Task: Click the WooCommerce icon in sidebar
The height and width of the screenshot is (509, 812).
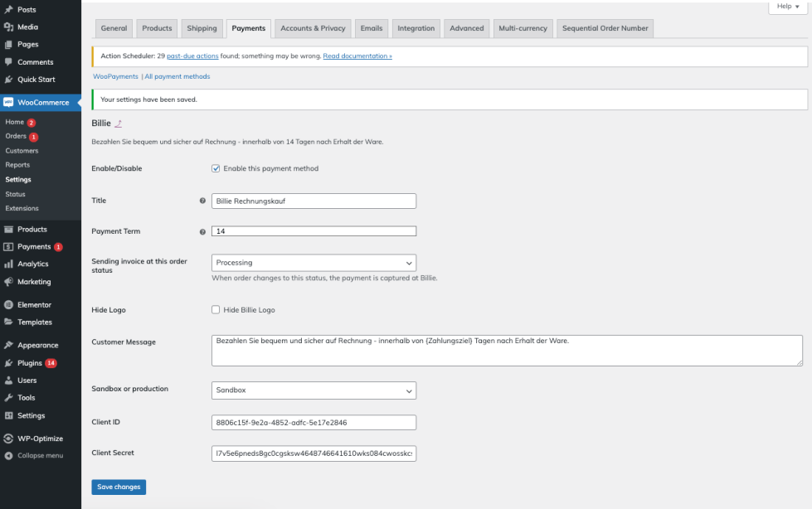Action: tap(8, 103)
